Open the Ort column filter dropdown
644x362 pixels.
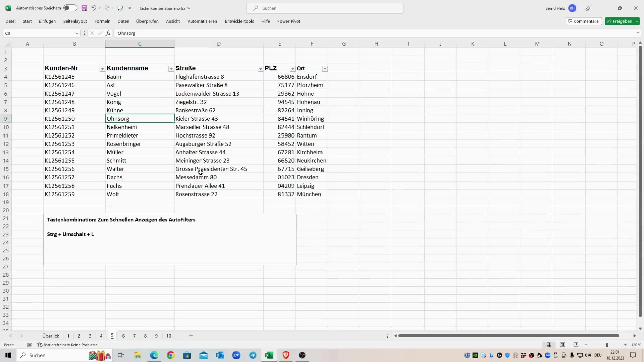[324, 69]
